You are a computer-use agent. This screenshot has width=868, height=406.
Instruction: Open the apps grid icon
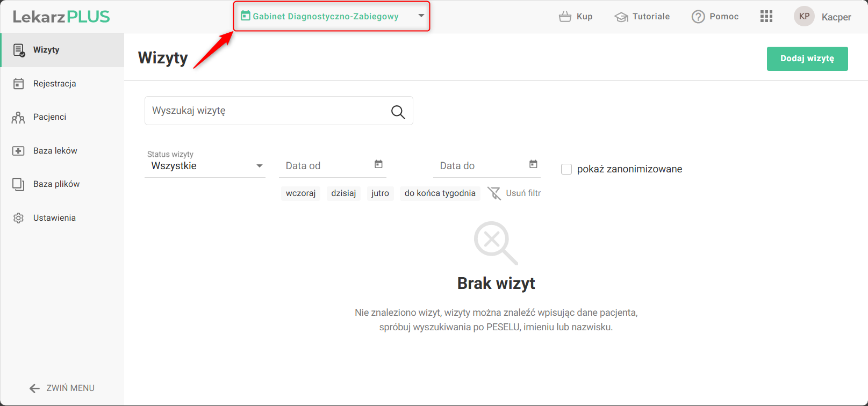coord(766,17)
